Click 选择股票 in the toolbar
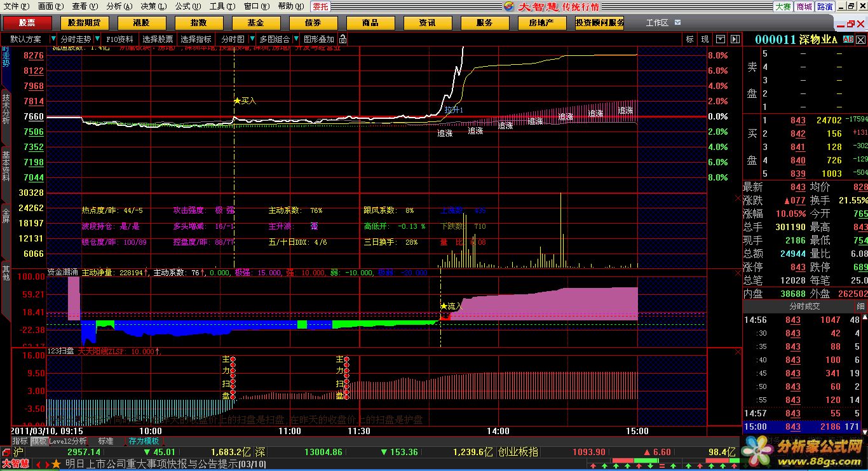Viewport: 868px width, 471px height. [x=158, y=39]
